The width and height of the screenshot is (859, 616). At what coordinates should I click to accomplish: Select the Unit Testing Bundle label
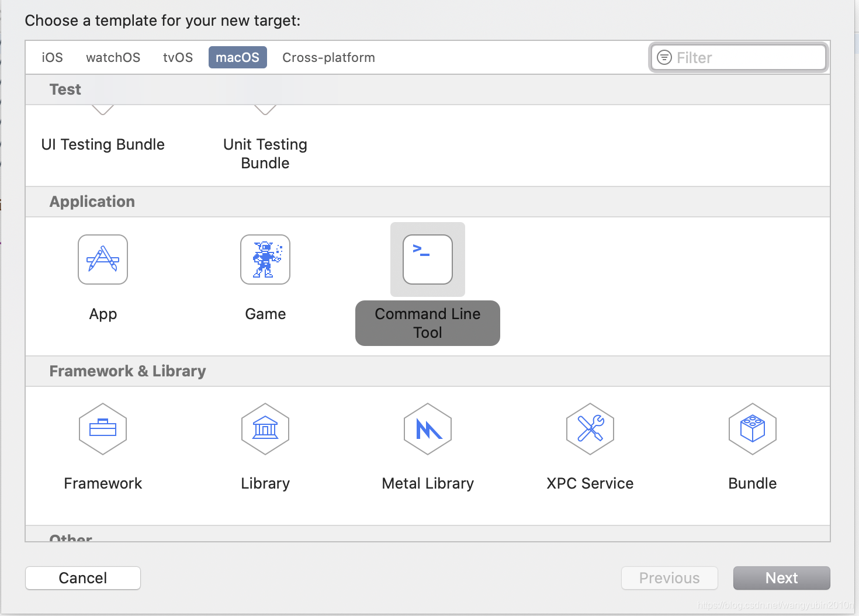click(x=265, y=154)
